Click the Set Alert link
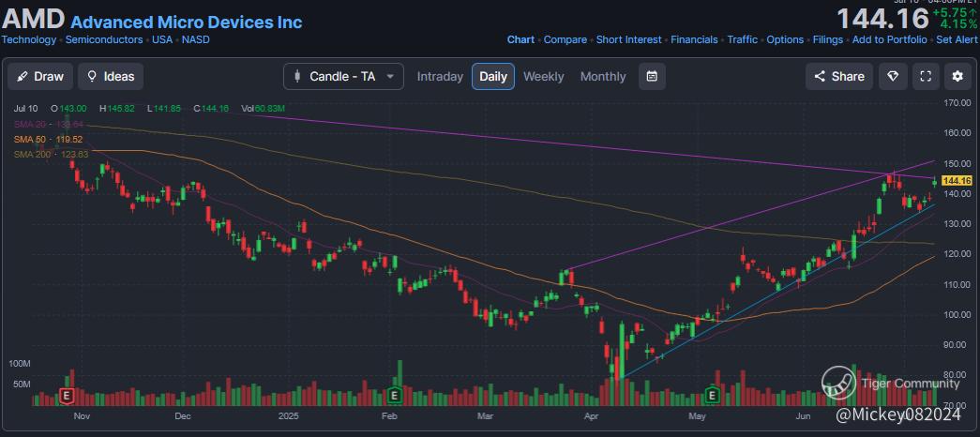Image resolution: width=980 pixels, height=437 pixels. coord(957,39)
